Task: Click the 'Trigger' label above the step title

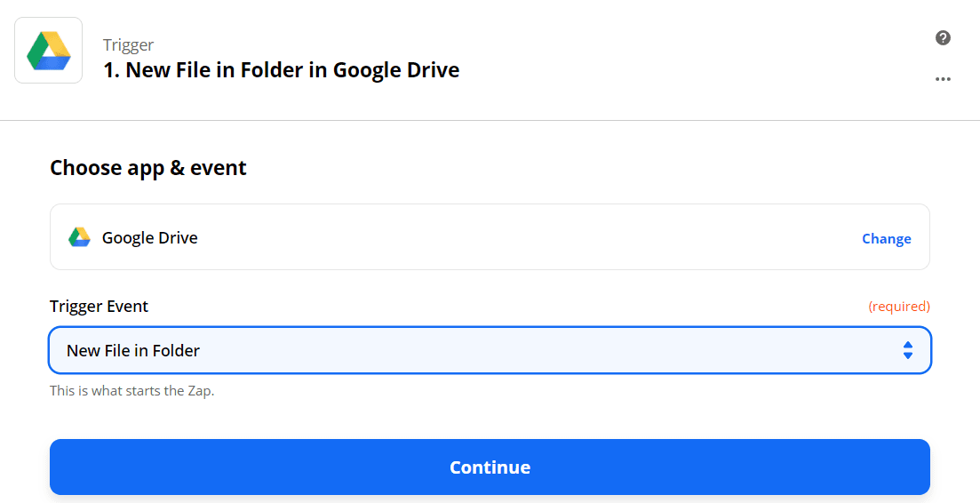Action: click(128, 45)
